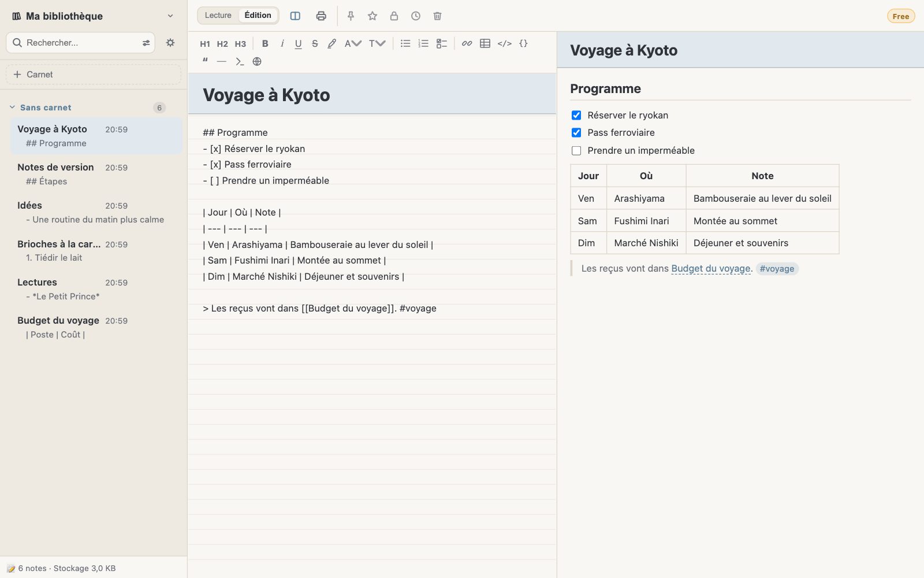The image size is (924, 578).
Task: Switch to Lecture mode
Action: click(218, 15)
